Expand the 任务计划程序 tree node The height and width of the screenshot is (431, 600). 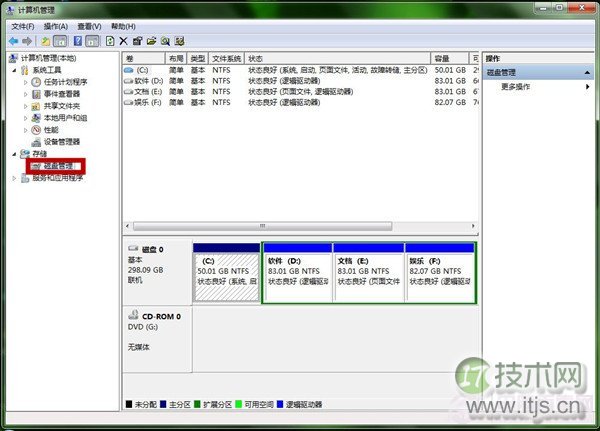pyautogui.click(x=26, y=82)
